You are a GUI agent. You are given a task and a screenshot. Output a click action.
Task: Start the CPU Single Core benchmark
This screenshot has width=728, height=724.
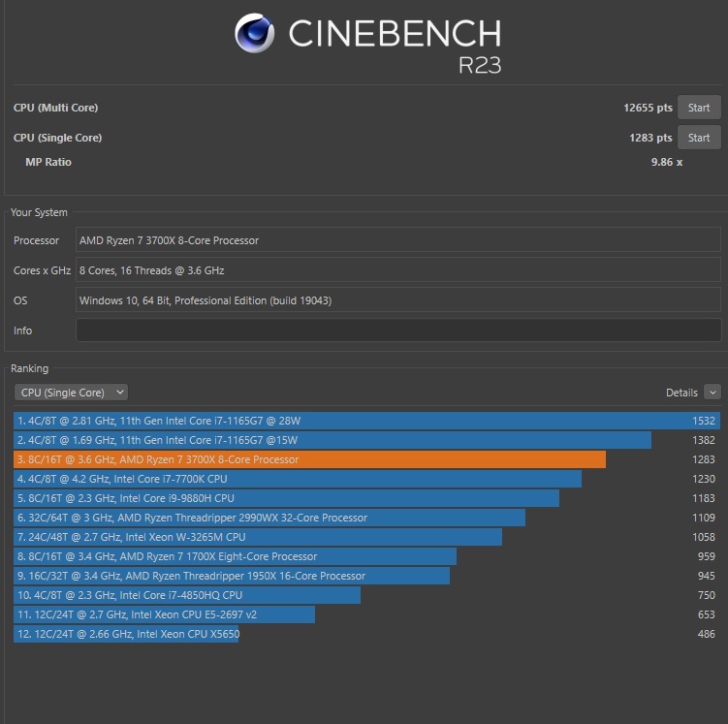coord(699,138)
